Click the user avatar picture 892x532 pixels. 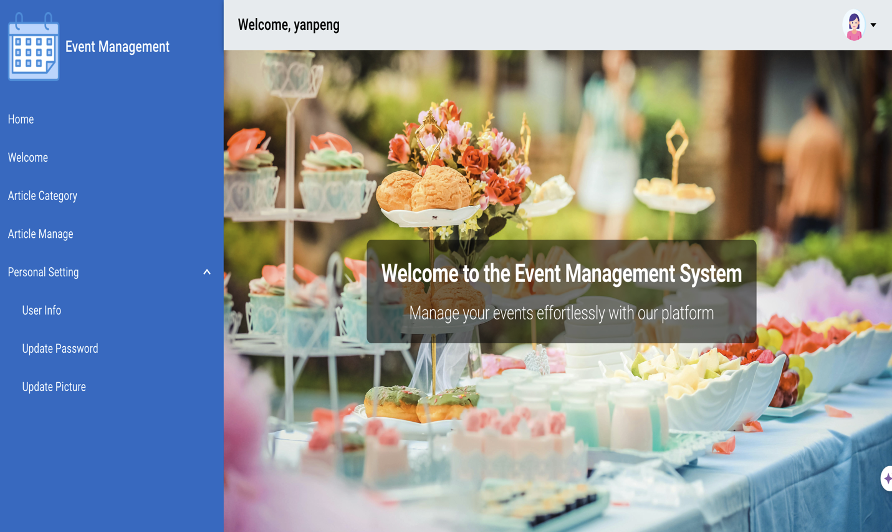(853, 25)
